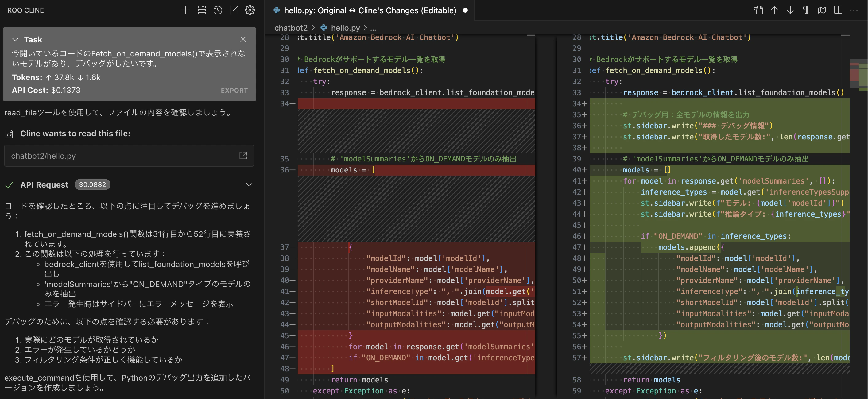Open the task history clock icon
The image size is (868, 399).
tap(218, 10)
